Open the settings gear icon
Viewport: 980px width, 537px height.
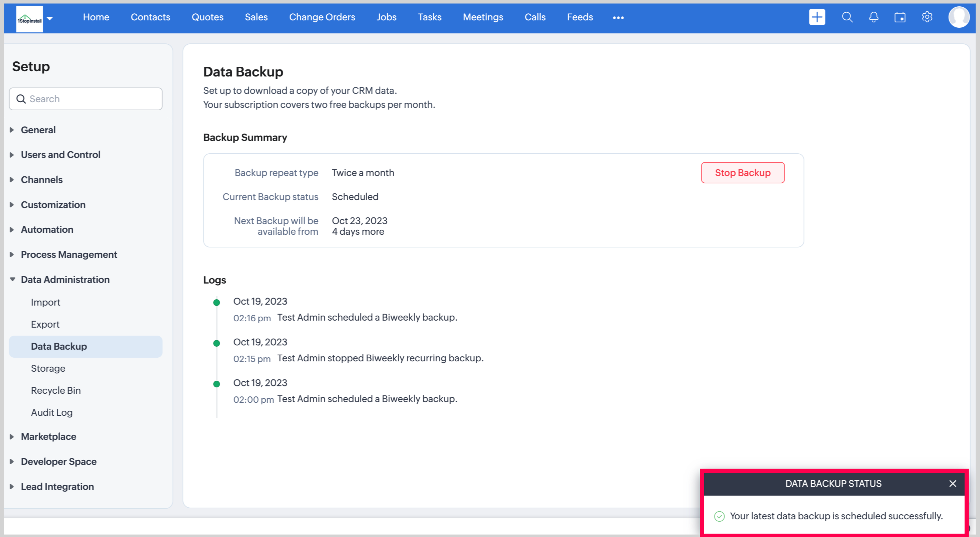[927, 17]
